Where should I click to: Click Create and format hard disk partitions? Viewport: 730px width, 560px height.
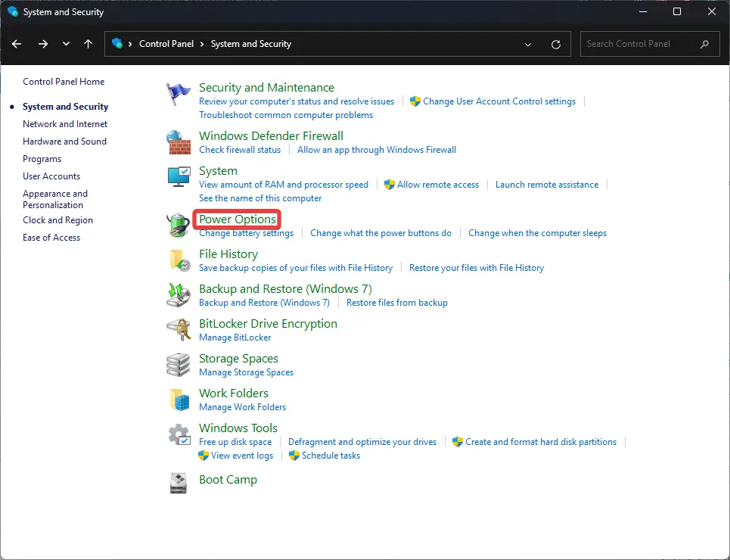coord(541,442)
